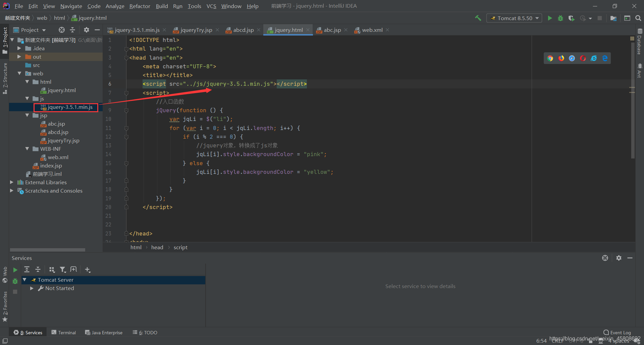This screenshot has width=644, height=345.
Task: Open page in Edge browser icon
Action: tap(605, 58)
